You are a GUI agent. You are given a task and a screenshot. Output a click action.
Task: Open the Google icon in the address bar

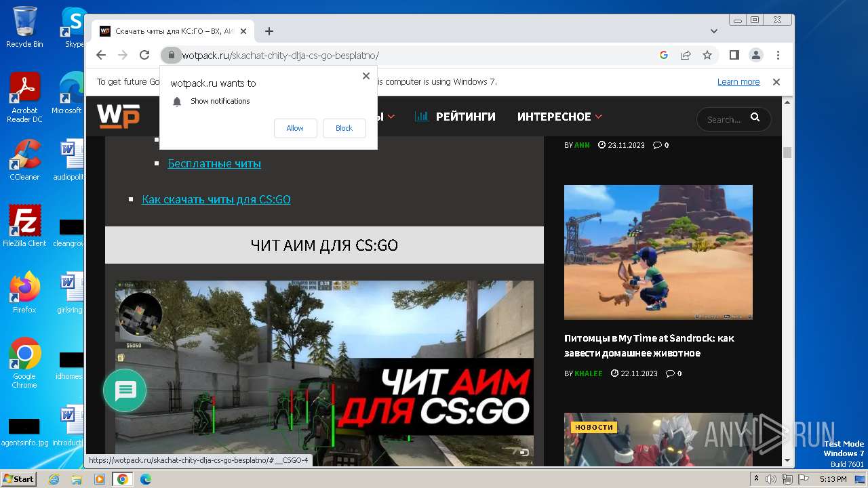[x=664, y=55]
